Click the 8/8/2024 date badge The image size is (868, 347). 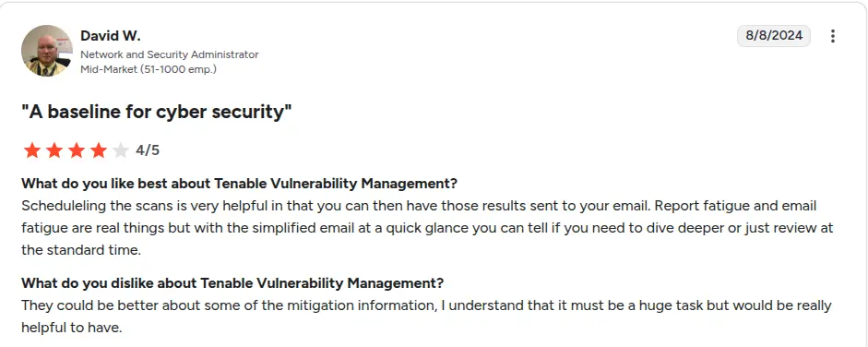(x=773, y=35)
